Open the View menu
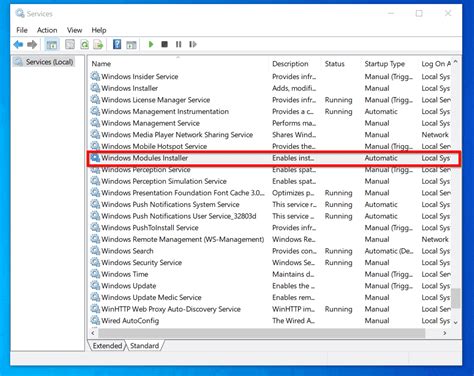Viewport: 474px width, 376px height. click(74, 30)
